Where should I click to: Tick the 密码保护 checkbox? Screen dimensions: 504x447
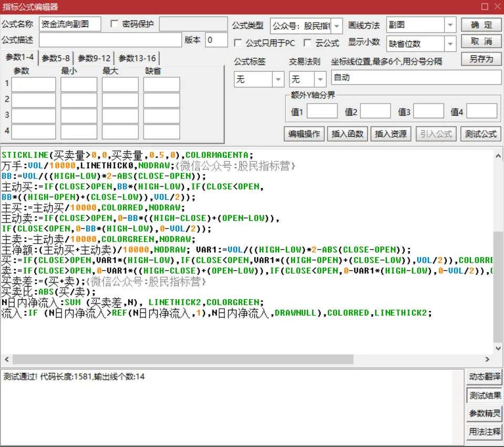(115, 24)
